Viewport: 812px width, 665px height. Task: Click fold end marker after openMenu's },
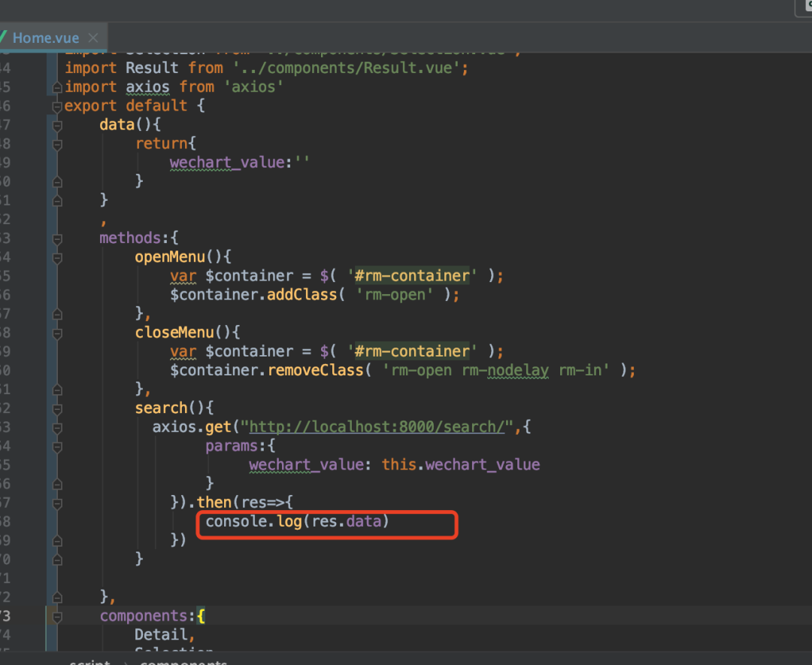coord(57,314)
